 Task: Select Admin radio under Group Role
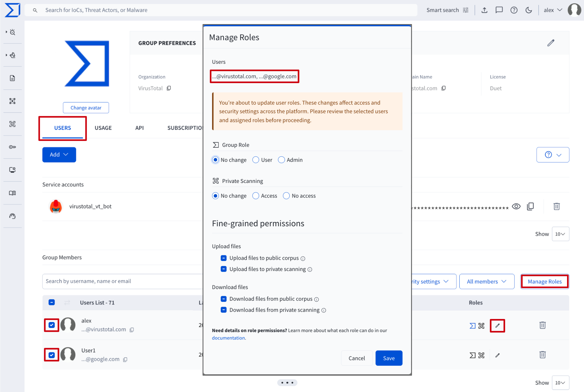pos(281,160)
